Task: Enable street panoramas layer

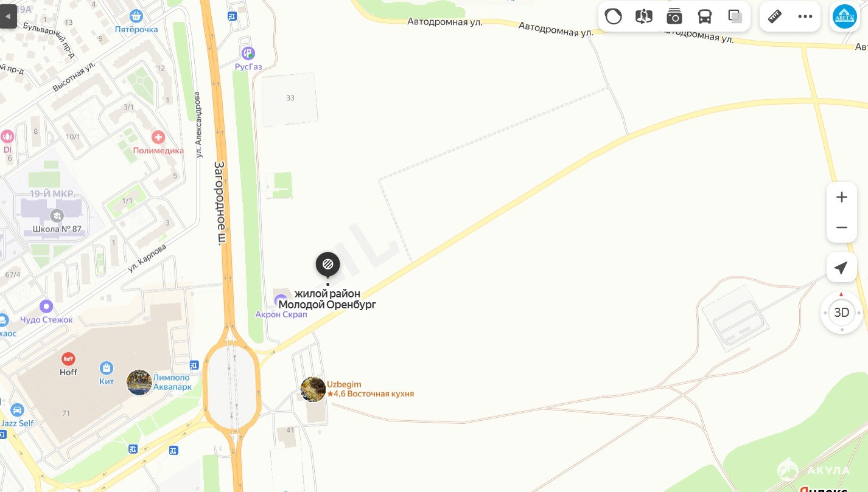Action: (644, 16)
